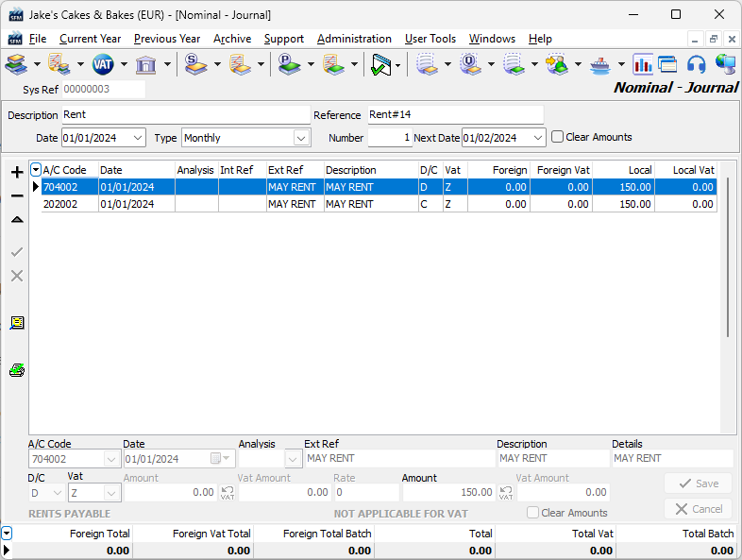Screen dimensions: 742x560
Task: Expand the grid column selector arrow beside A/C Code
Action: point(36,169)
